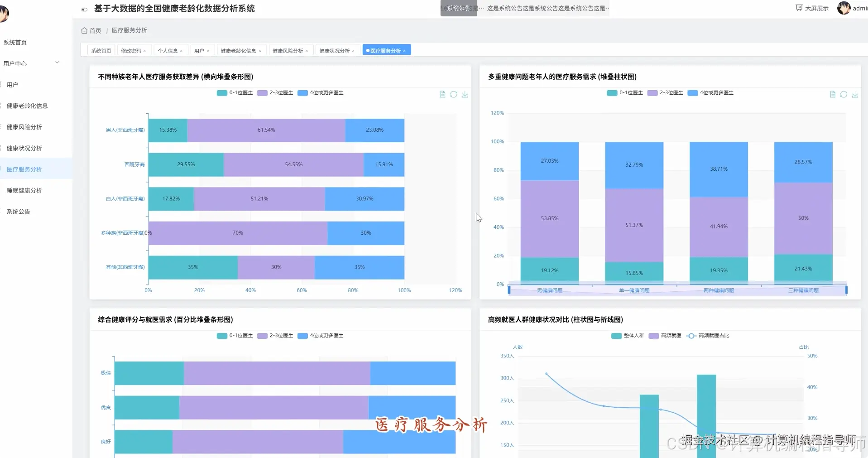Viewport: 868px width, 458px height.
Task: Click the 61.54% bar segment for 黑人(非西班牙裔)
Action: (266, 130)
